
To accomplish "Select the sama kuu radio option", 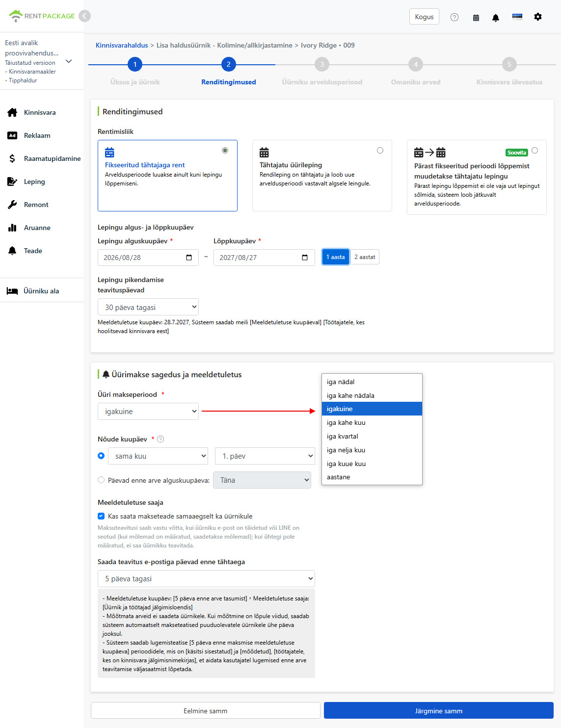I will (x=101, y=456).
